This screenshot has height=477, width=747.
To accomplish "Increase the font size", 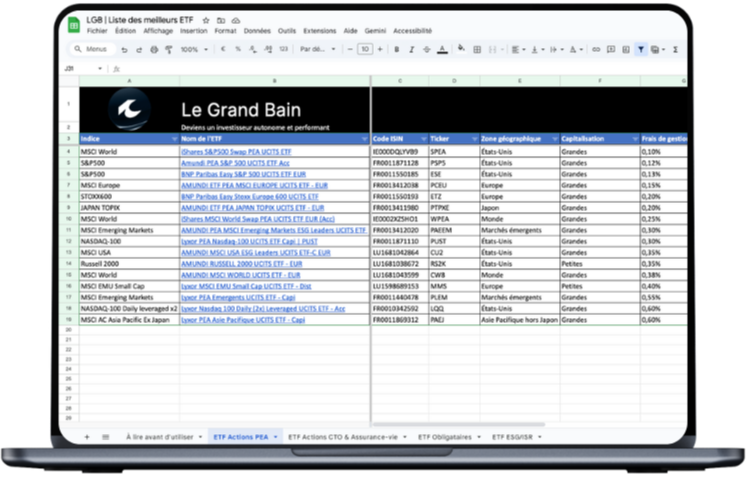I will click(x=380, y=49).
